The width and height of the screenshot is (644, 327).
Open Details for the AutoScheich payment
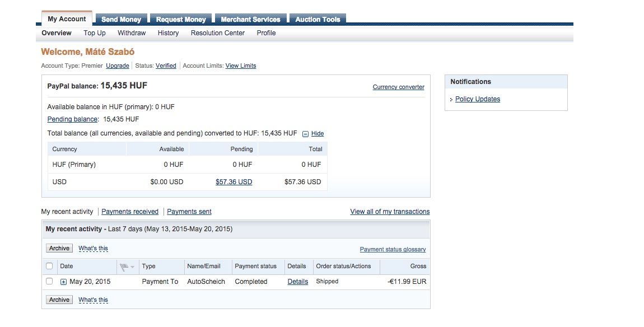tap(298, 282)
